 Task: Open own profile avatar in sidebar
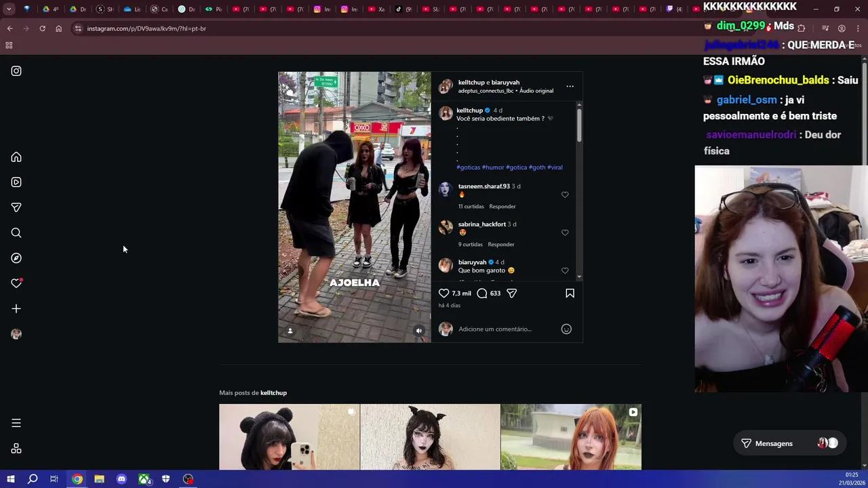[x=16, y=334]
